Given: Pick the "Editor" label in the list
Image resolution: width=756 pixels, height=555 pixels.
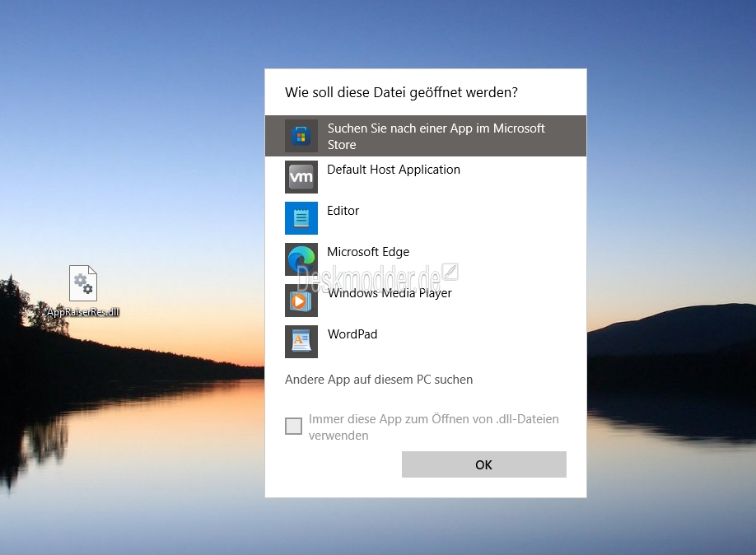Looking at the screenshot, I should coord(343,211).
